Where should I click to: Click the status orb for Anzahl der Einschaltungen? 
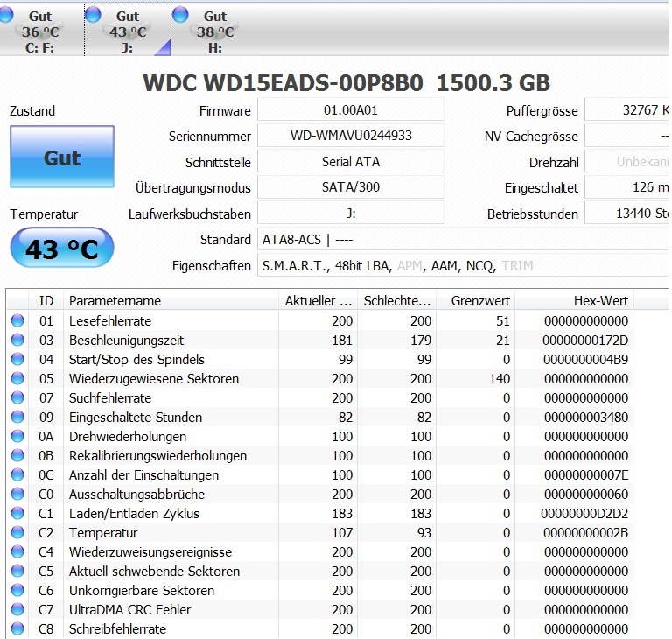point(17,474)
